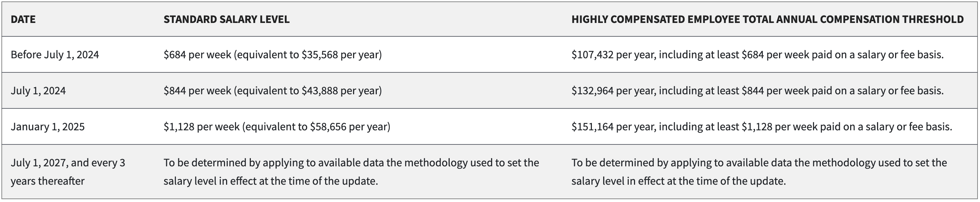Click the Highly Compensated Employee threshold header
Viewport: 980px width, 202px height.
click(767, 19)
